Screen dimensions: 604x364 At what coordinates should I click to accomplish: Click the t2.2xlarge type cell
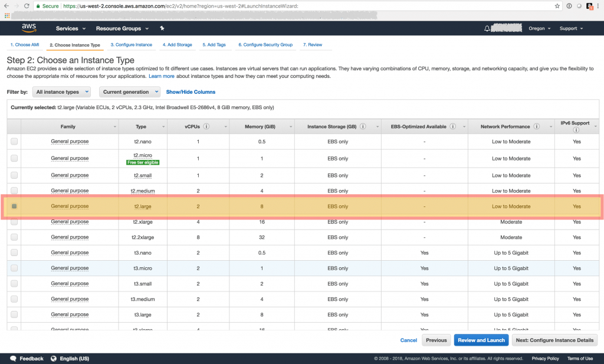(143, 237)
